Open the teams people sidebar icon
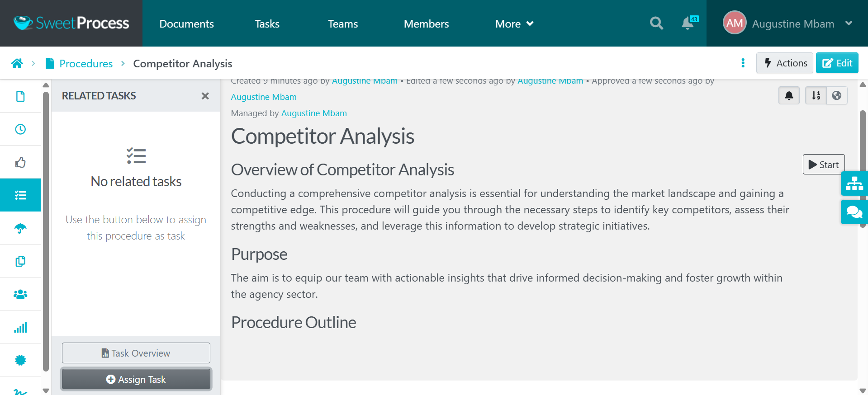Image resolution: width=868 pixels, height=395 pixels. coord(20,294)
